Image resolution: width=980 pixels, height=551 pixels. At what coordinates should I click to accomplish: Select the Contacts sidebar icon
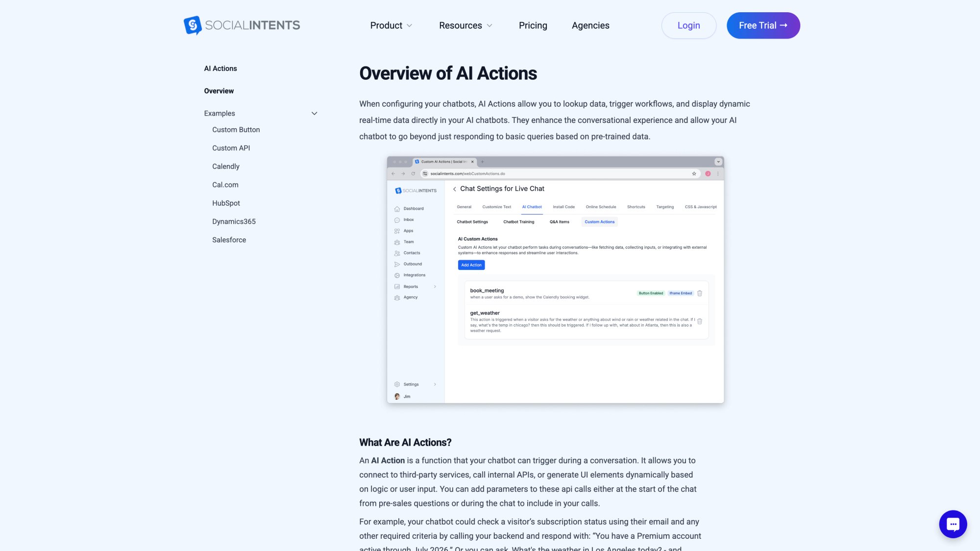pos(397,253)
